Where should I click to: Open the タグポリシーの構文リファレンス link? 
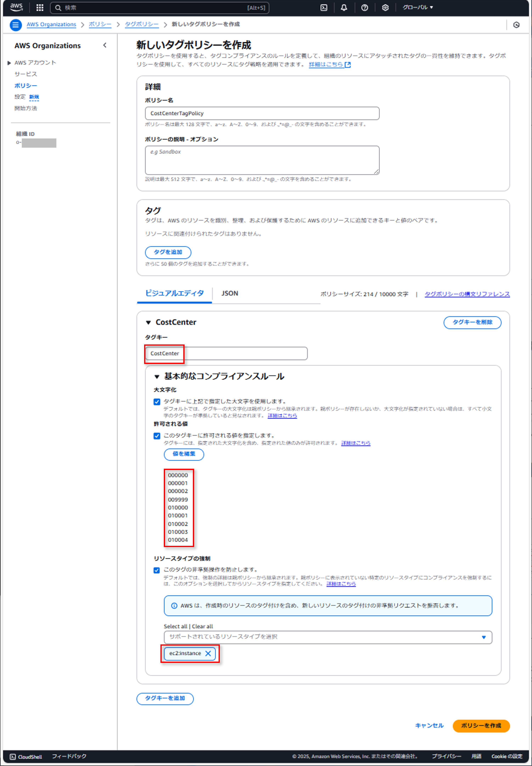(x=467, y=294)
